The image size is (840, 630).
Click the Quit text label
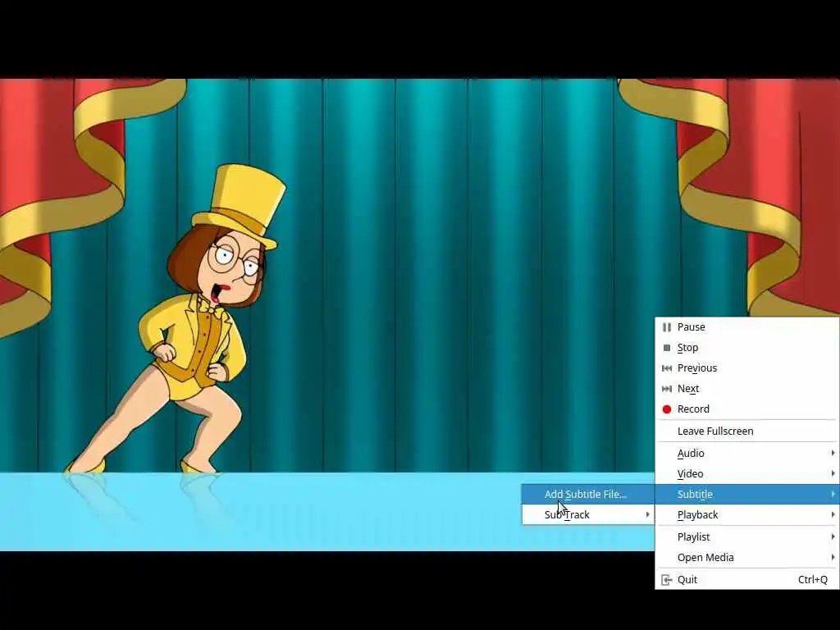pyautogui.click(x=687, y=580)
